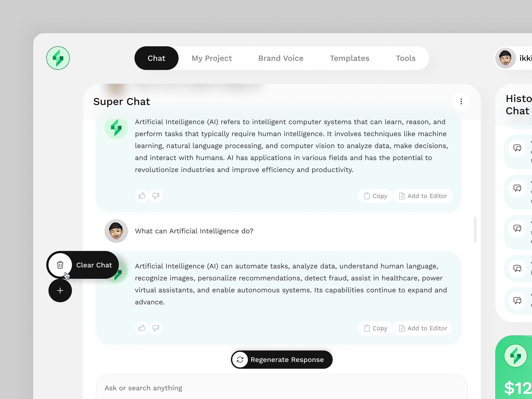The width and height of the screenshot is (532, 399).
Task: Switch to the Templates tab
Action: pos(349,58)
